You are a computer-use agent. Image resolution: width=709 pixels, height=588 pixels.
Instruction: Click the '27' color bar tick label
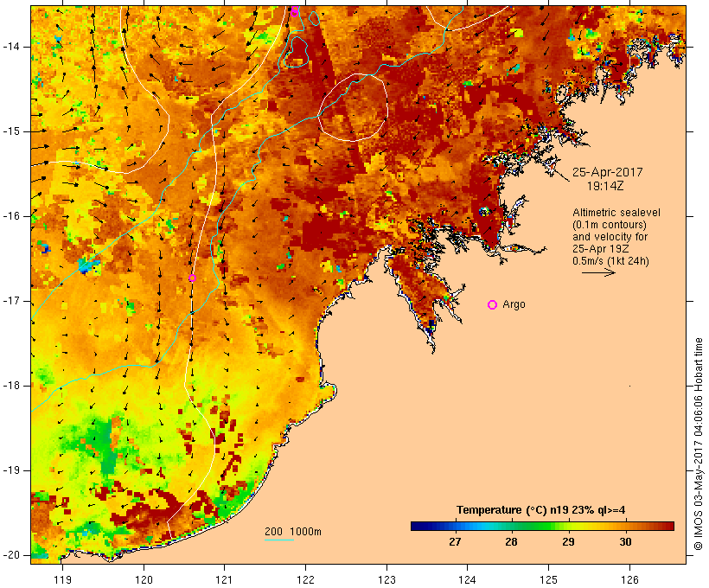(455, 542)
